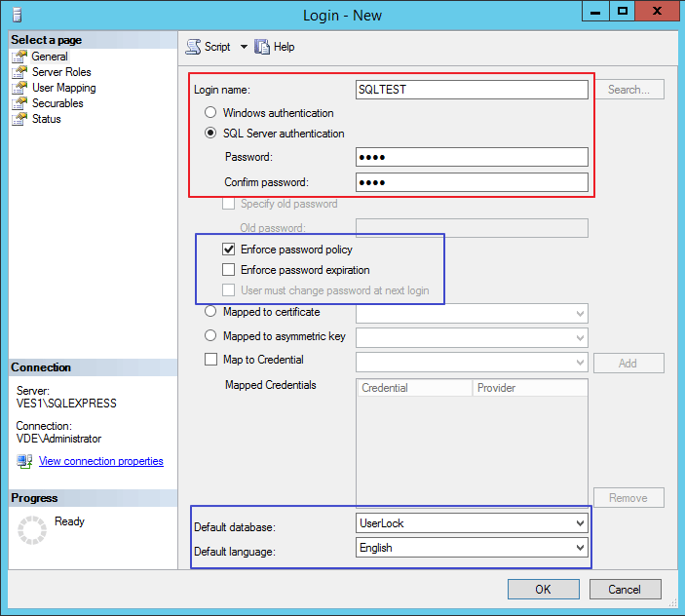Click the Old password field
Screen dimensions: 685x616
pos(472,228)
